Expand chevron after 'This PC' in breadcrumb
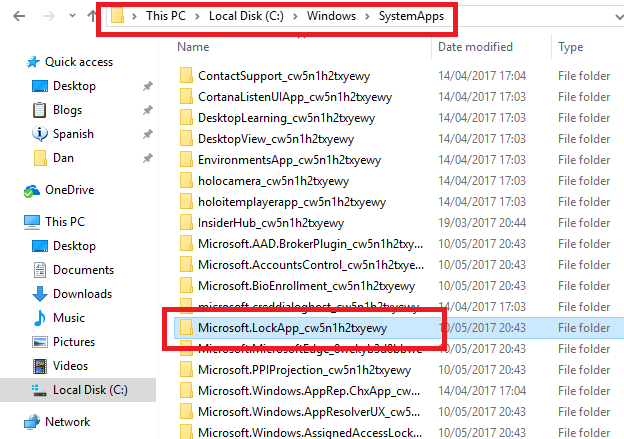This screenshot has width=624, height=439. tap(197, 16)
